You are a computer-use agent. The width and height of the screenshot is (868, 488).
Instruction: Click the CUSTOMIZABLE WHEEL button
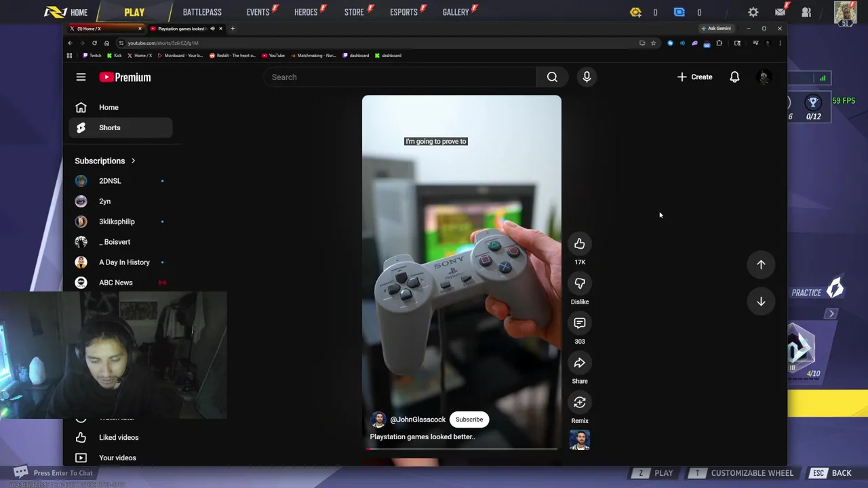[x=742, y=473]
